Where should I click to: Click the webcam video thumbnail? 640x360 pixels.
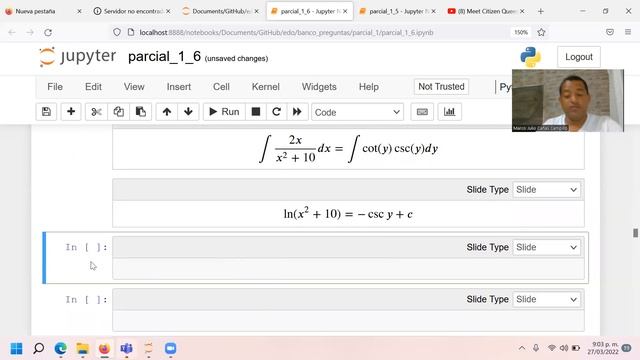568,100
